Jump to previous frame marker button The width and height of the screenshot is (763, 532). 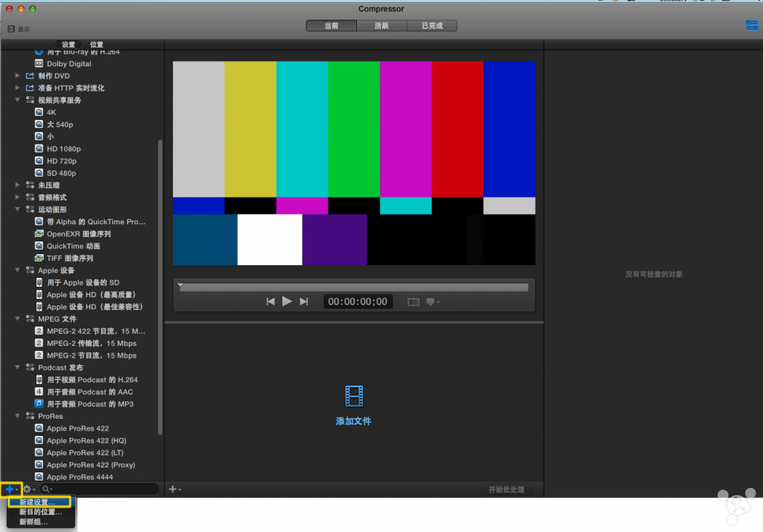tap(270, 301)
